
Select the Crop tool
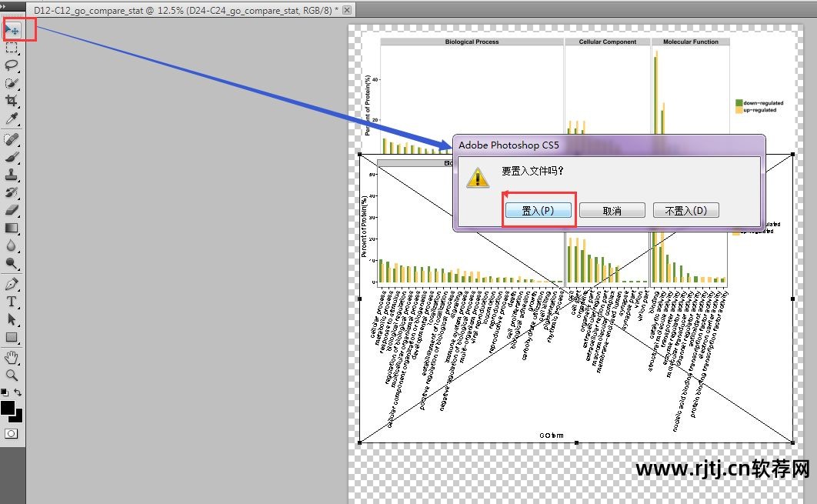(x=12, y=101)
